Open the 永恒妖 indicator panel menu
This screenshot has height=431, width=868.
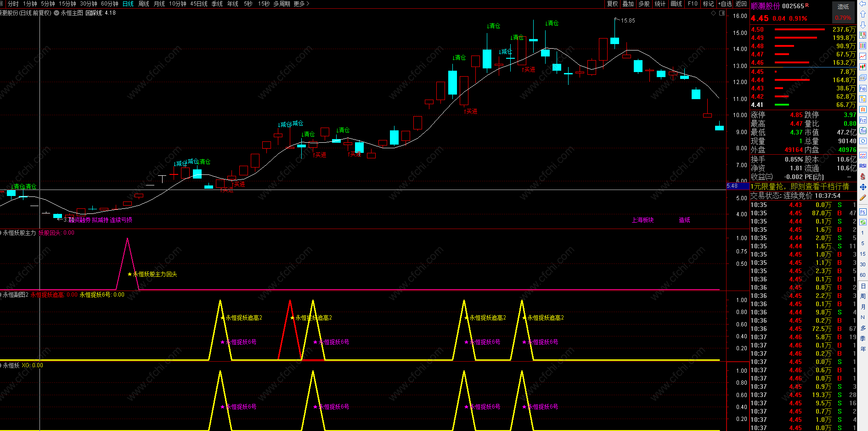(x=1, y=365)
